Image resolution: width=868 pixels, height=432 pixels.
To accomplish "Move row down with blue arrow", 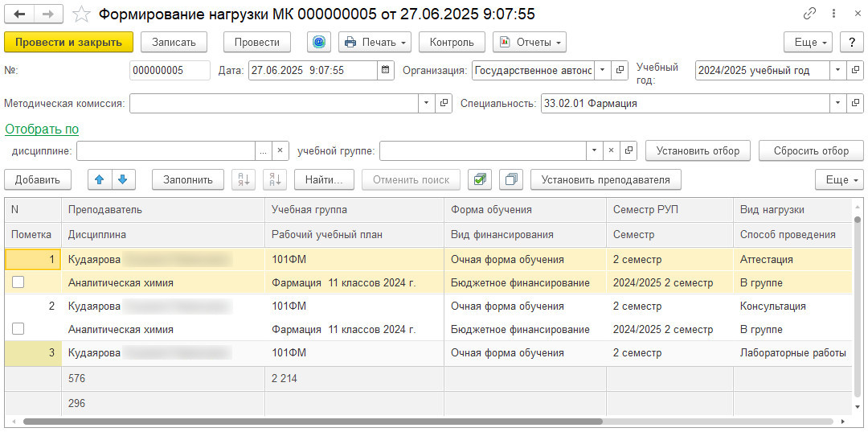I will [x=124, y=179].
